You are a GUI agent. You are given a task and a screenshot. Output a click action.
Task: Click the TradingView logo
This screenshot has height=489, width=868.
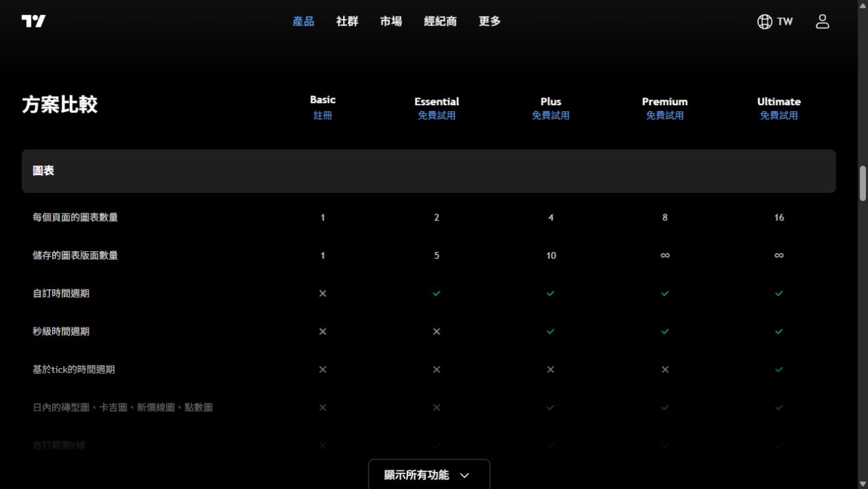pos(34,21)
